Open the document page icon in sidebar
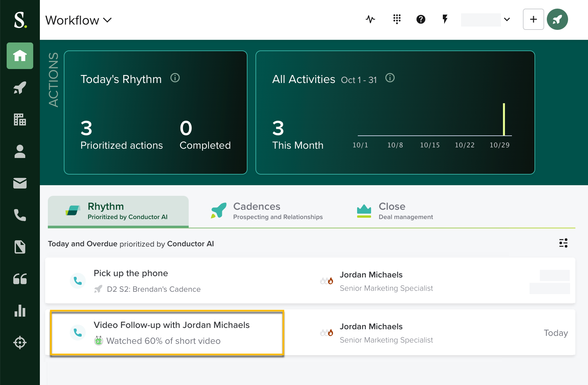588x385 pixels. coord(20,247)
